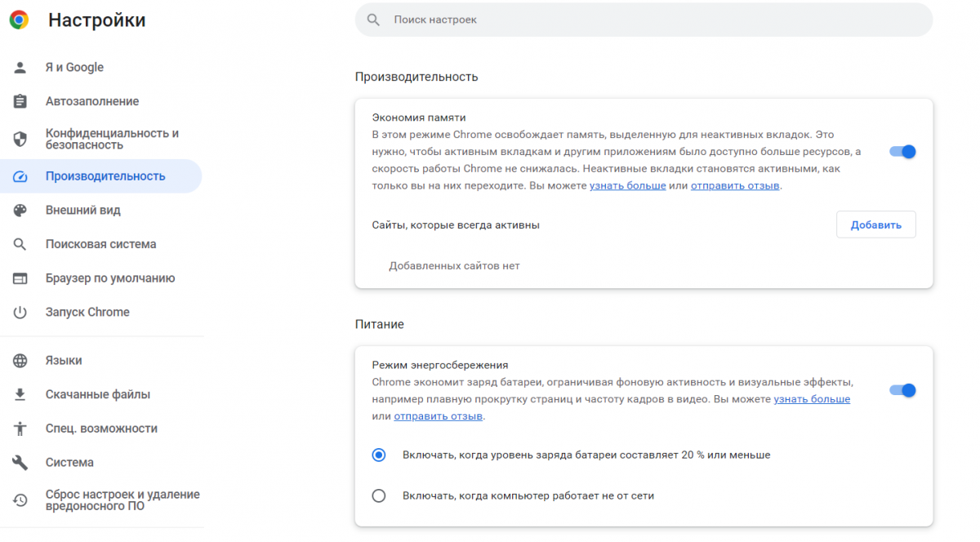The width and height of the screenshot is (980, 542).
Task: Click the browser window icon for Браузер по умолчанию
Action: click(20, 278)
